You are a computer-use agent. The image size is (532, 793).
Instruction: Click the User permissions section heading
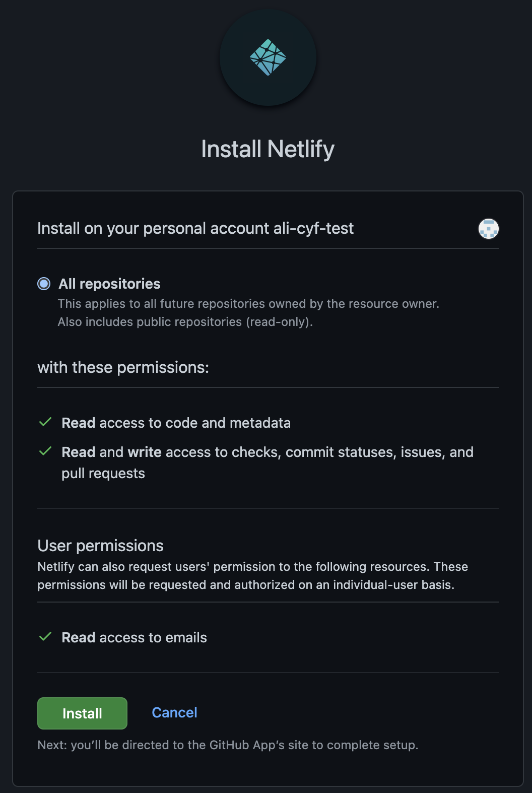point(100,545)
